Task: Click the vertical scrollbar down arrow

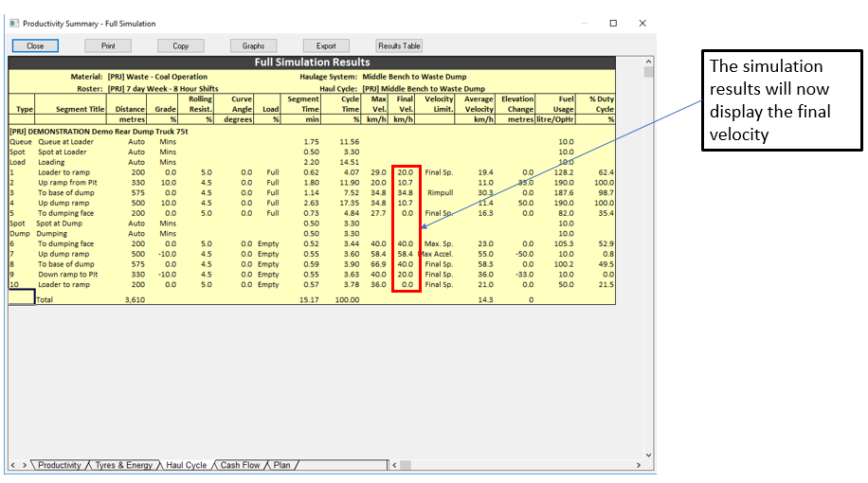Action: coord(648,456)
